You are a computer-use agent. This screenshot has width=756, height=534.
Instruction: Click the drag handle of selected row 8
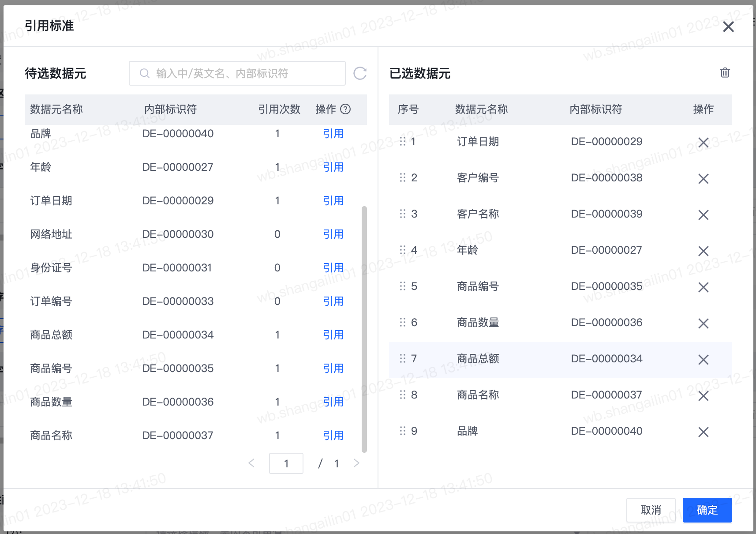(x=402, y=395)
